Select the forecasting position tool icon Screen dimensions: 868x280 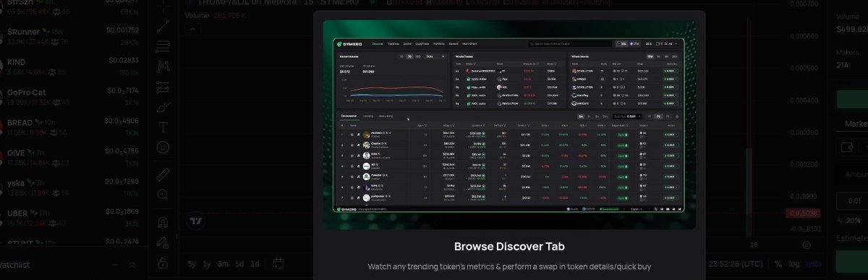163,86
